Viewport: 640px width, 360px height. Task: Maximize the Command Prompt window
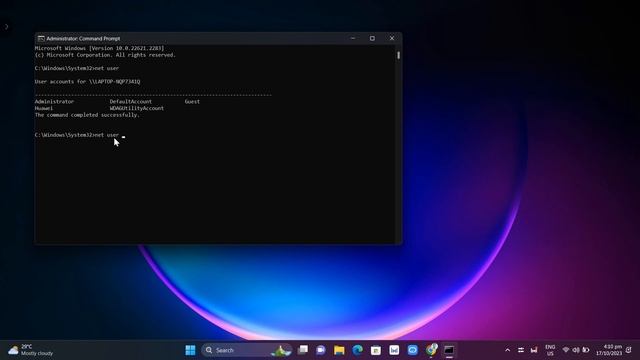(x=372, y=38)
